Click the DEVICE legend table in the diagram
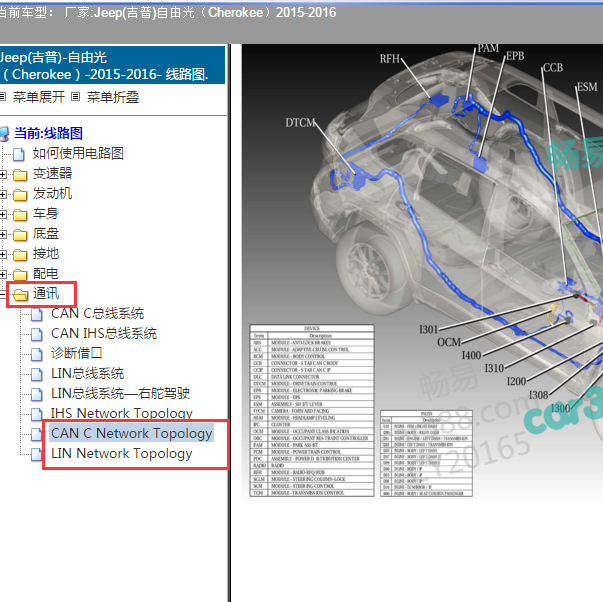This screenshot has width=603, height=602. pos(312,410)
